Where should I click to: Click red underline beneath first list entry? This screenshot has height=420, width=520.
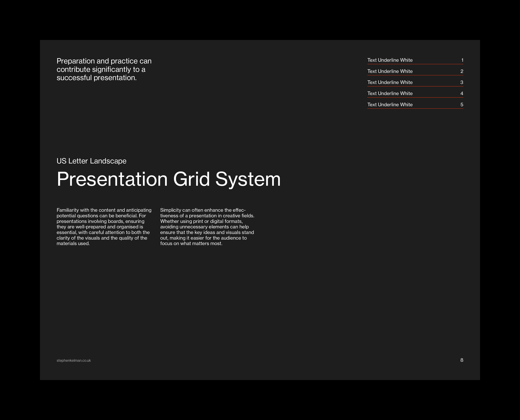(415, 64)
